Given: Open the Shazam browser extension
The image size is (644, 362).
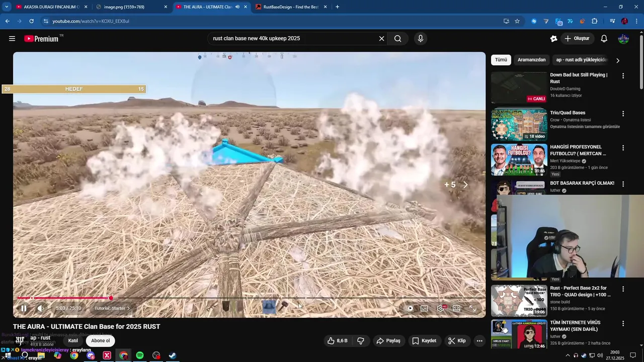Looking at the screenshot, I should (534, 21).
